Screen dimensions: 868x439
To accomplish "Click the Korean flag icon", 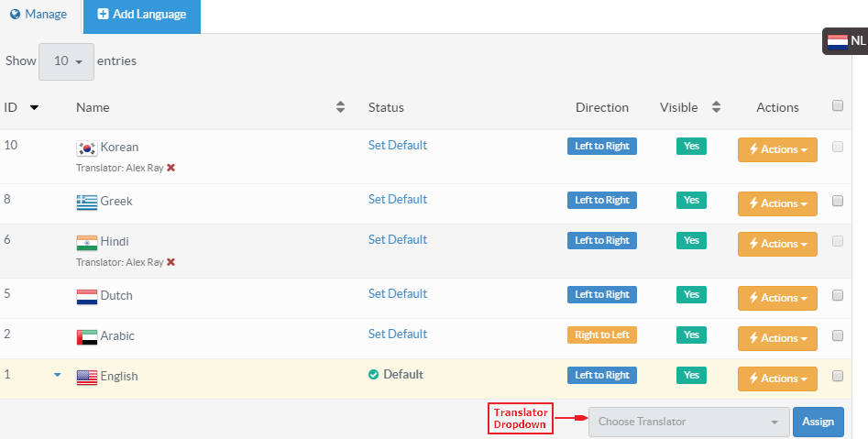I will 86,148.
